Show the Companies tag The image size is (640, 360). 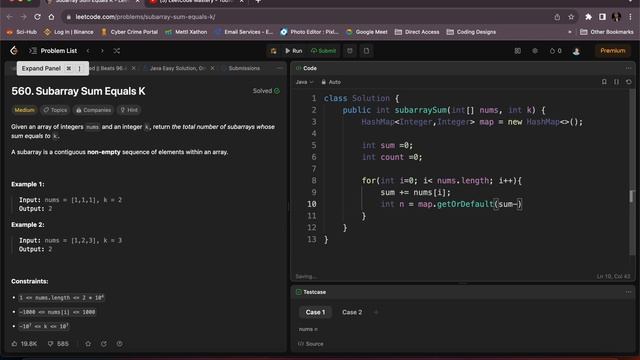pyautogui.click(x=93, y=110)
